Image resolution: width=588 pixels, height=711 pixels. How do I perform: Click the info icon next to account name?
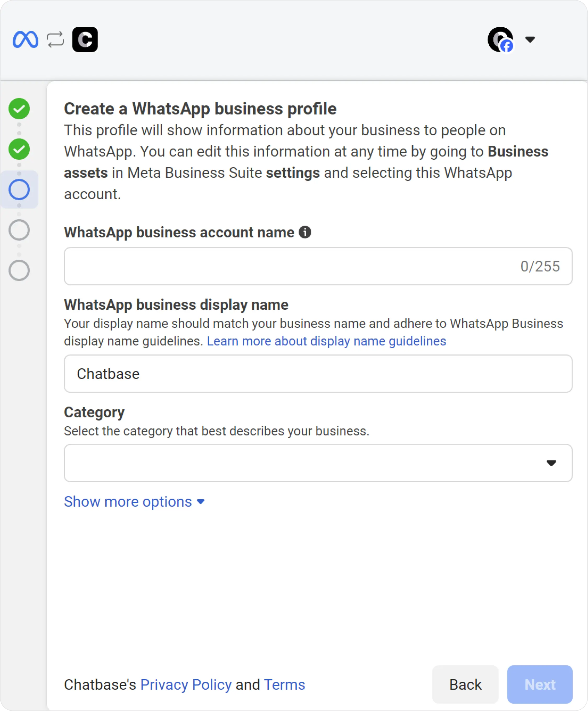tap(305, 232)
